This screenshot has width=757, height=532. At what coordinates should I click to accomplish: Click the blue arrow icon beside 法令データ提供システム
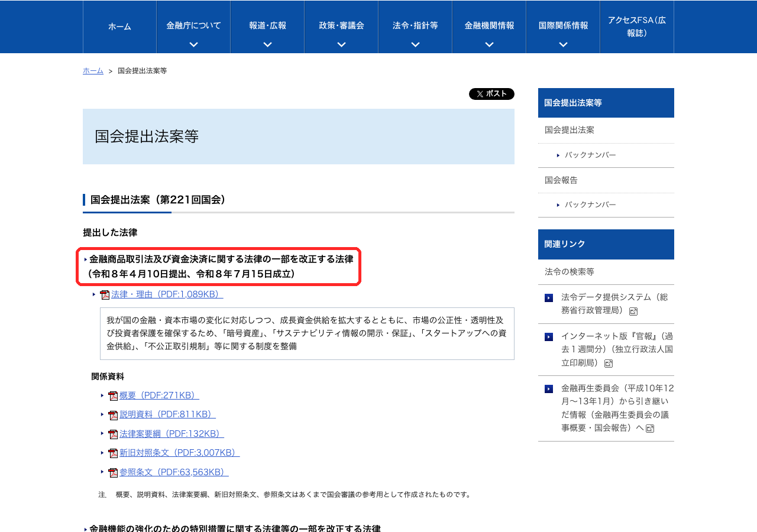coord(549,298)
